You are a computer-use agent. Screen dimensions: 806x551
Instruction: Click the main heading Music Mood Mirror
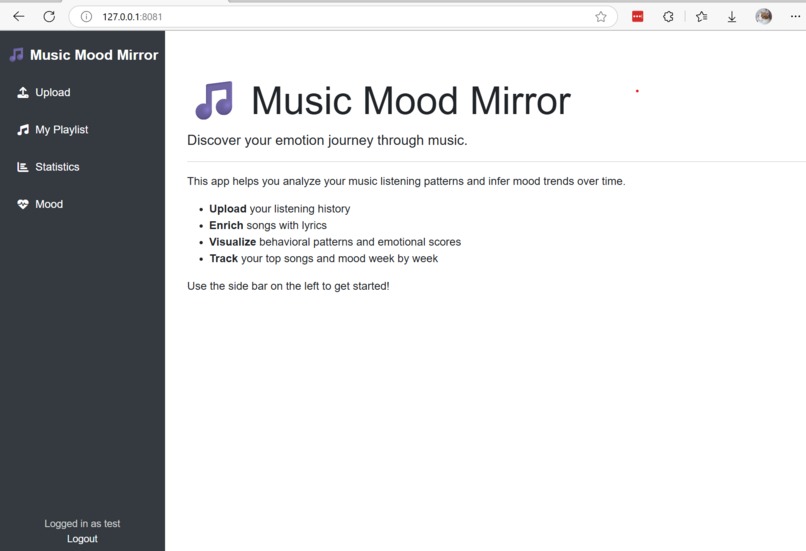(411, 100)
